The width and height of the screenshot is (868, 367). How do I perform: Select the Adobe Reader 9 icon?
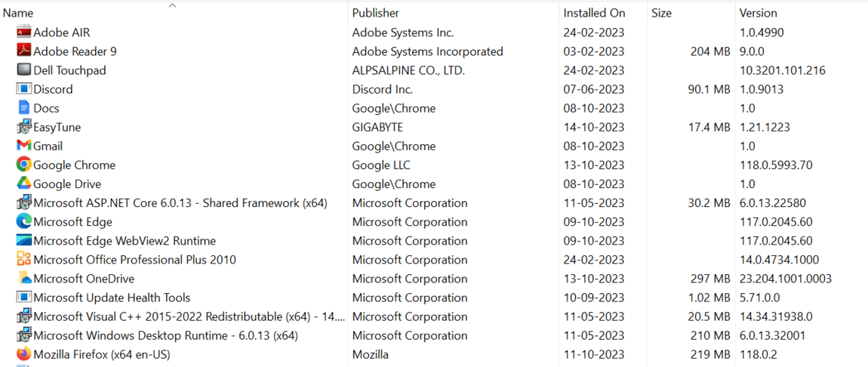24,51
